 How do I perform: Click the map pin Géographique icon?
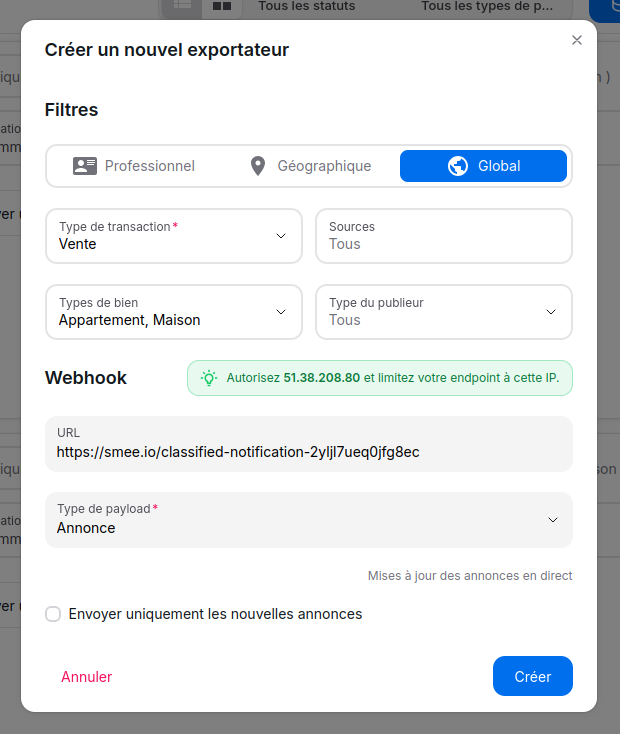click(258, 166)
